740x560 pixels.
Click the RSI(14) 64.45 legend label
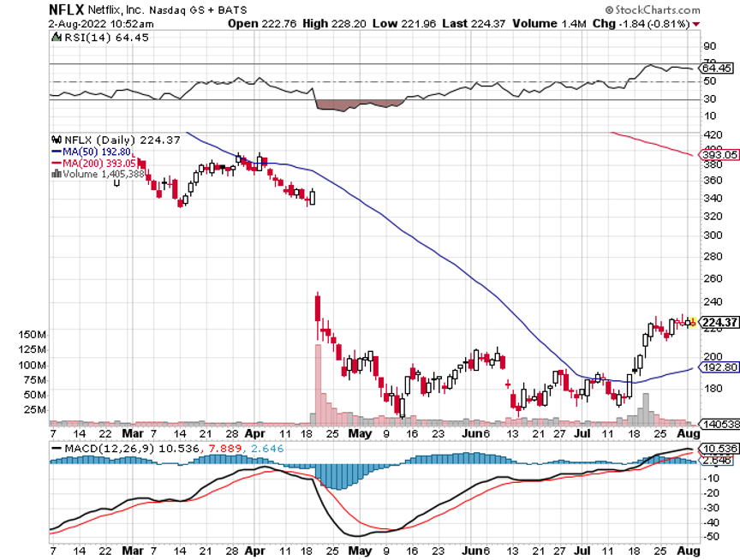(x=106, y=38)
